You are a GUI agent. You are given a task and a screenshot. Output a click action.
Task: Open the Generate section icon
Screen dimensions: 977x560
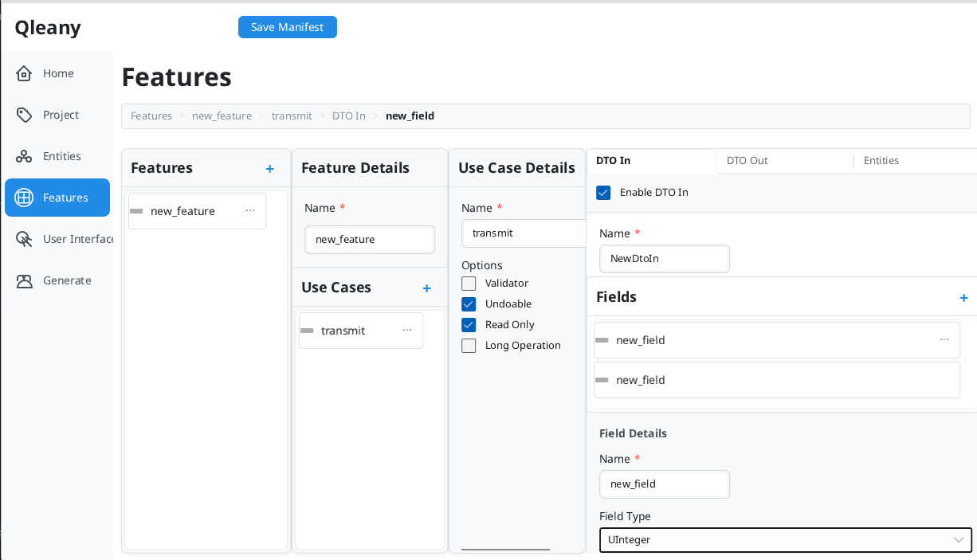24,280
